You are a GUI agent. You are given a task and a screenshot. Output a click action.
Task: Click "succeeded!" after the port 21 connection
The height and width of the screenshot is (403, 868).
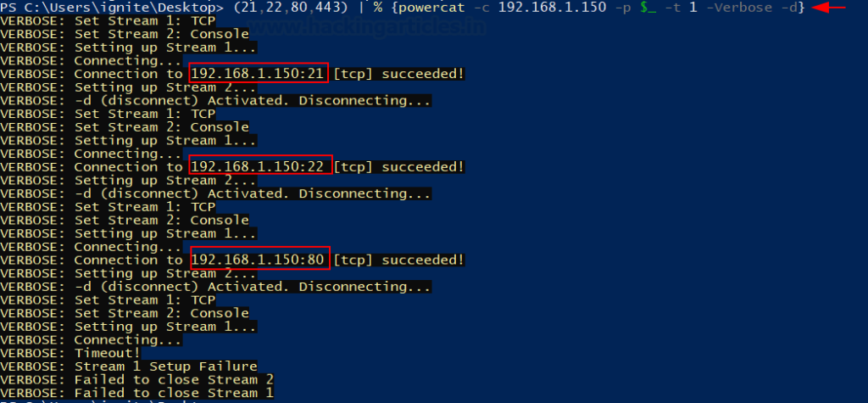pyautogui.click(x=423, y=74)
